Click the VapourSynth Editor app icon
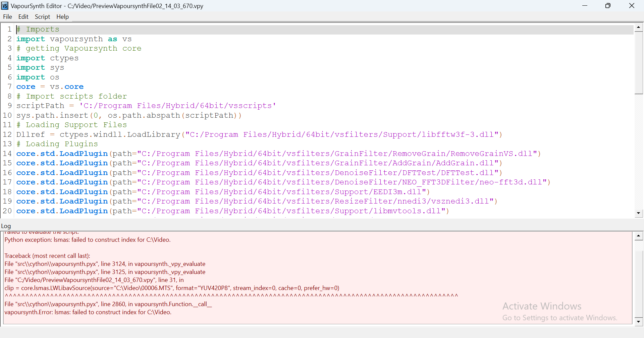The height and width of the screenshot is (338, 644). pyautogui.click(x=5, y=6)
